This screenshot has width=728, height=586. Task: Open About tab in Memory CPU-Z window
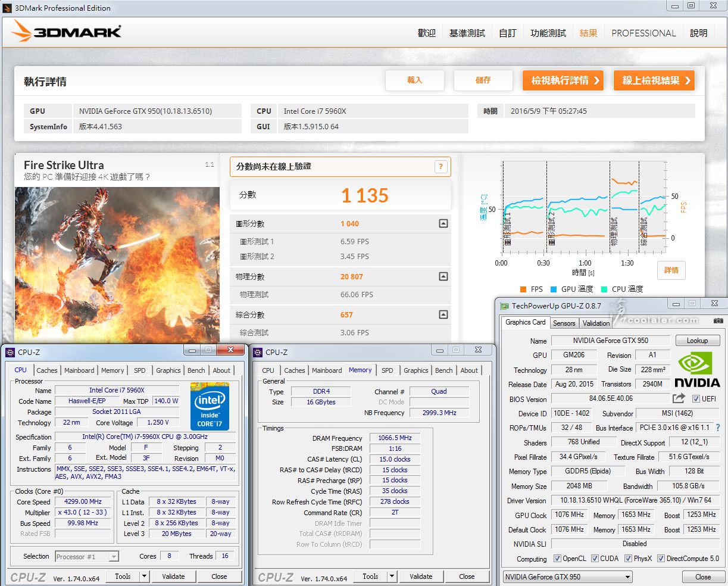click(469, 370)
